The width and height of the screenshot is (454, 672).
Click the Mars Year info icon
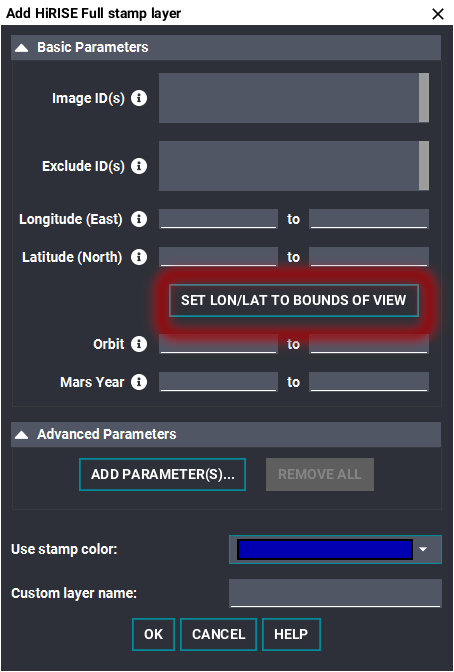pyautogui.click(x=138, y=382)
